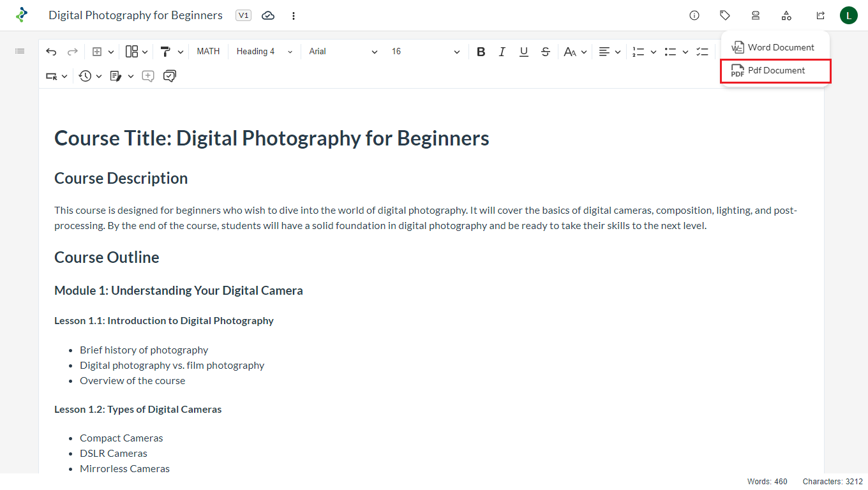Open the user avatar L menu

(x=848, y=15)
